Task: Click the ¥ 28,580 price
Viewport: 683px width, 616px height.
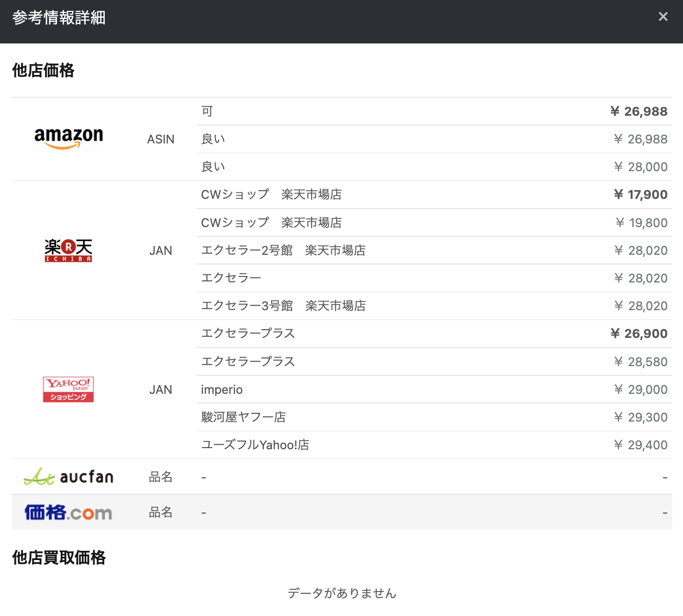Action: tap(641, 362)
